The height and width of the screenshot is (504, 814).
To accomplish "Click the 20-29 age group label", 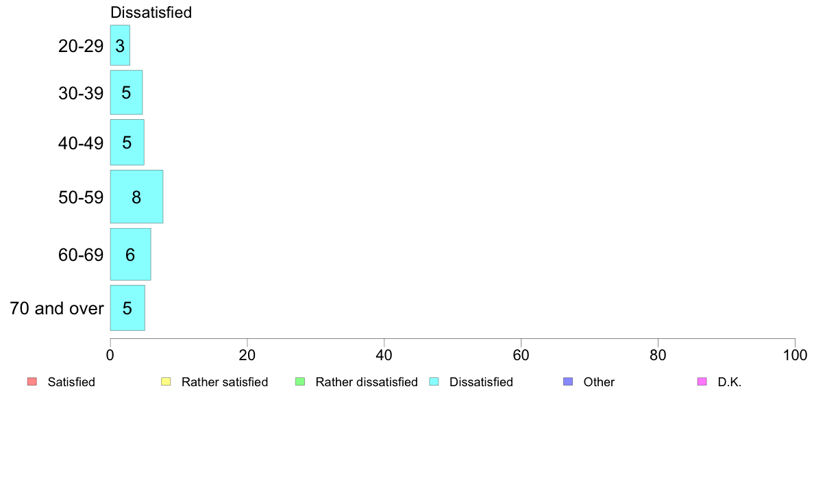I will pos(81,46).
